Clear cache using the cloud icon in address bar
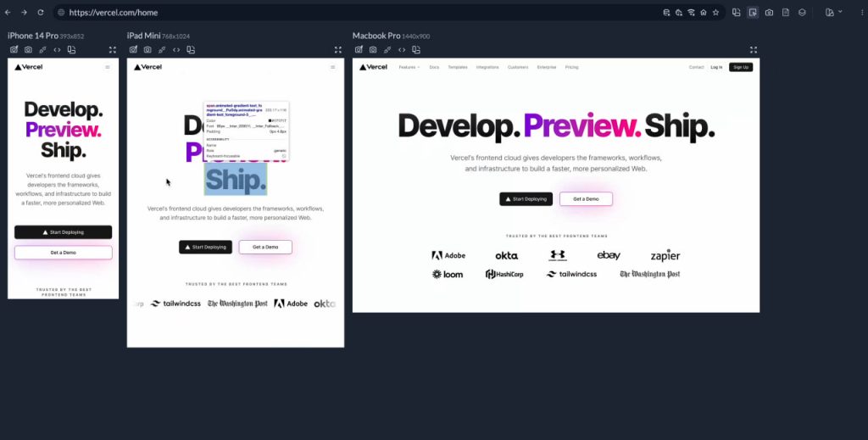Viewport: 868px width, 440px height. tap(679, 12)
